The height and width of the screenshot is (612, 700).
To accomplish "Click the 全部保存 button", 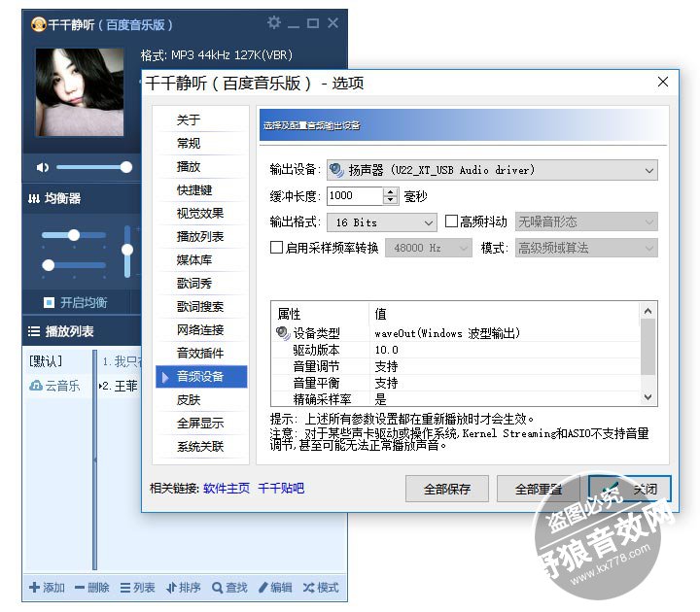I will tap(447, 489).
